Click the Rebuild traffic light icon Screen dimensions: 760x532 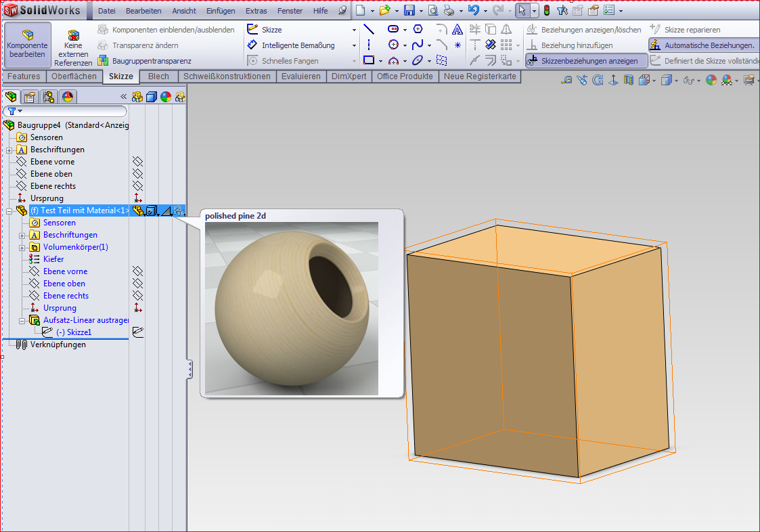[x=547, y=11]
